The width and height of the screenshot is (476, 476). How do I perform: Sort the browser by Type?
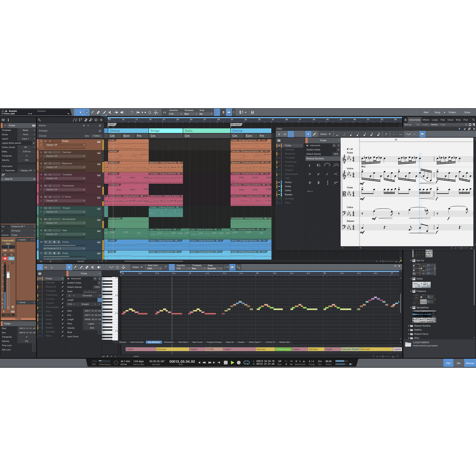(x=443, y=125)
